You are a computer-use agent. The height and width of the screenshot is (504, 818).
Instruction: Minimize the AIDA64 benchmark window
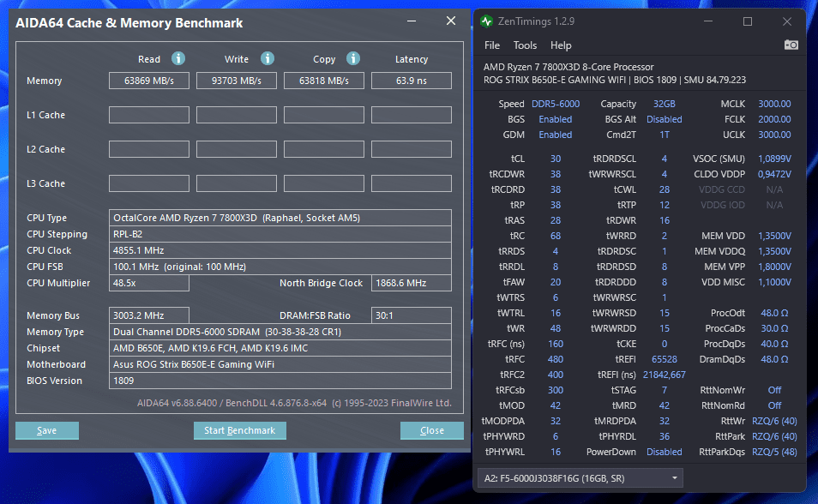point(412,21)
